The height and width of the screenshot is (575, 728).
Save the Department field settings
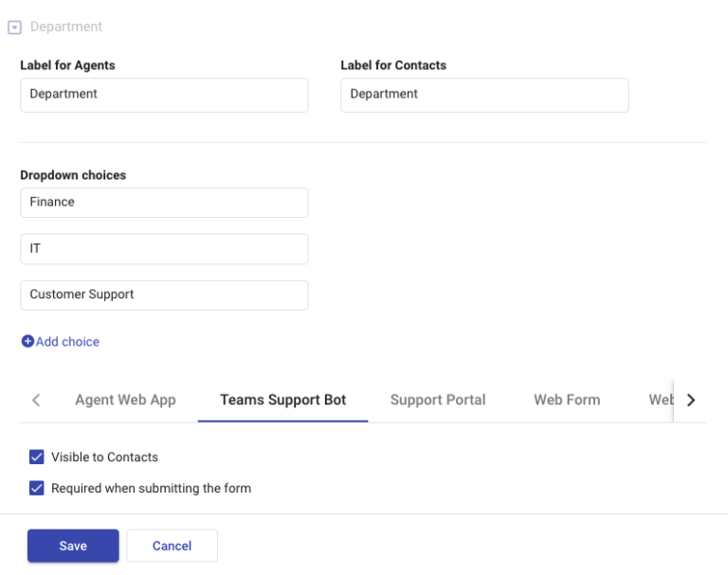click(x=73, y=546)
